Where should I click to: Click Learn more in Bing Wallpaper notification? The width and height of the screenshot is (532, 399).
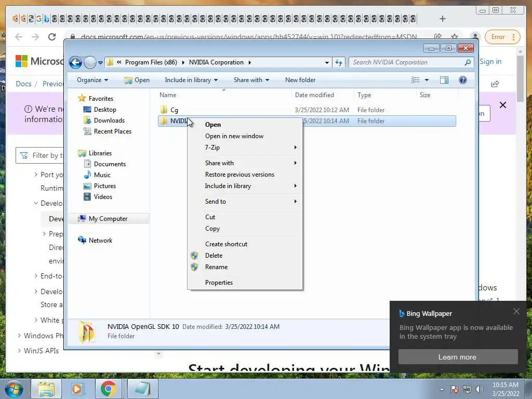(458, 357)
